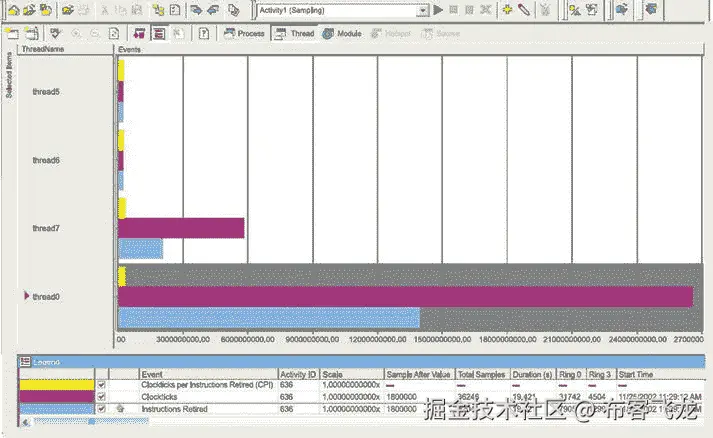Click thread7's magenta Clockticks bar
713x438 pixels.
click(181, 228)
